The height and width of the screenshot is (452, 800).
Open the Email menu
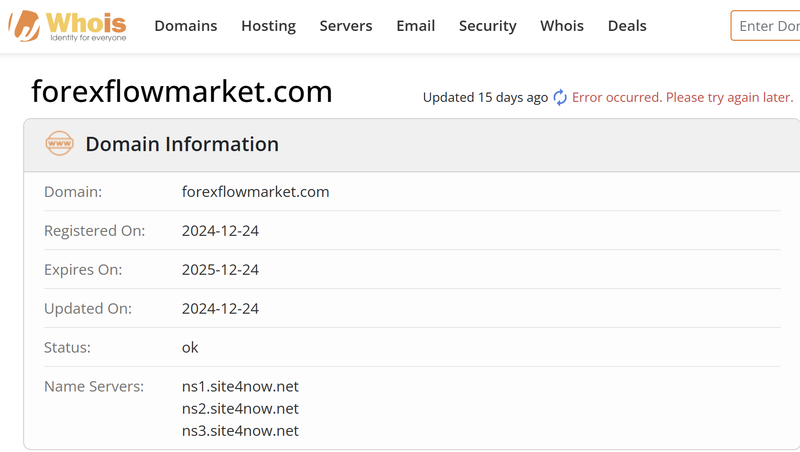(x=416, y=26)
